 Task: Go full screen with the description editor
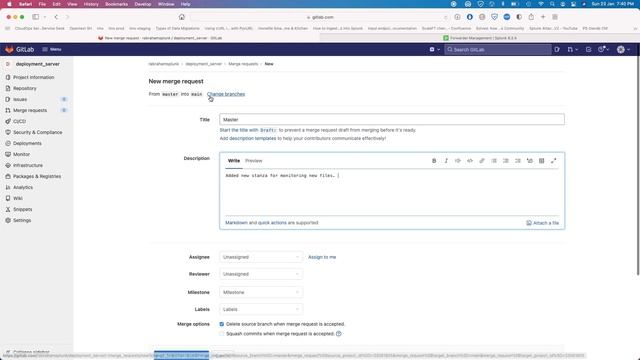pyautogui.click(x=553, y=161)
